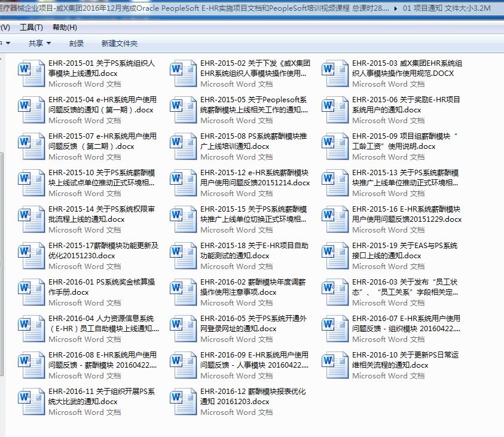Select the EHR-2016-03 Word file icon
Image resolution: width=504 pixels, height=437 pixels.
tap(335, 292)
